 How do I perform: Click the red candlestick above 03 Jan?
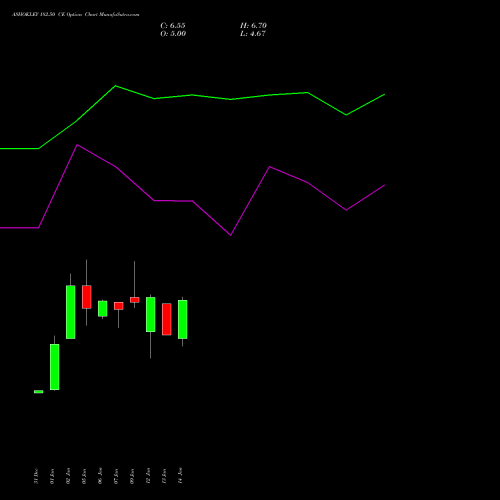click(x=87, y=297)
